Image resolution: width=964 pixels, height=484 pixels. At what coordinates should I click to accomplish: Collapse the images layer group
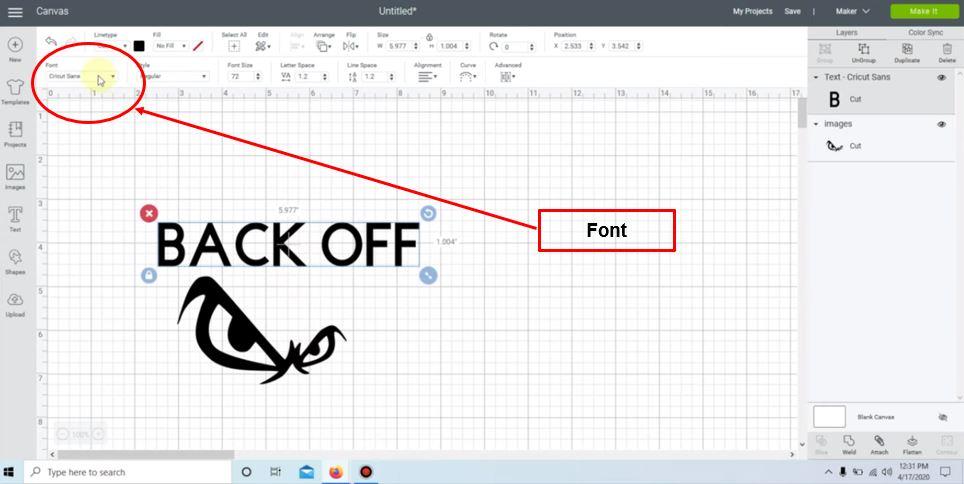[816, 124]
